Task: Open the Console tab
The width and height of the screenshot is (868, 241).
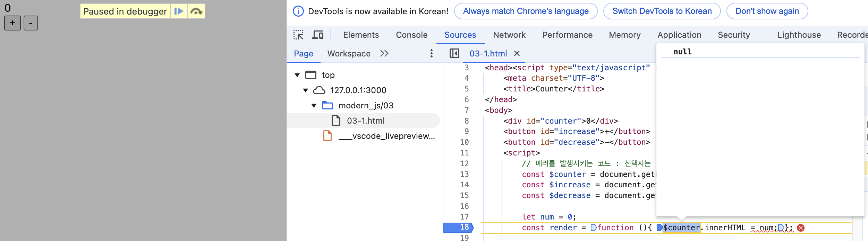Action: [x=411, y=35]
